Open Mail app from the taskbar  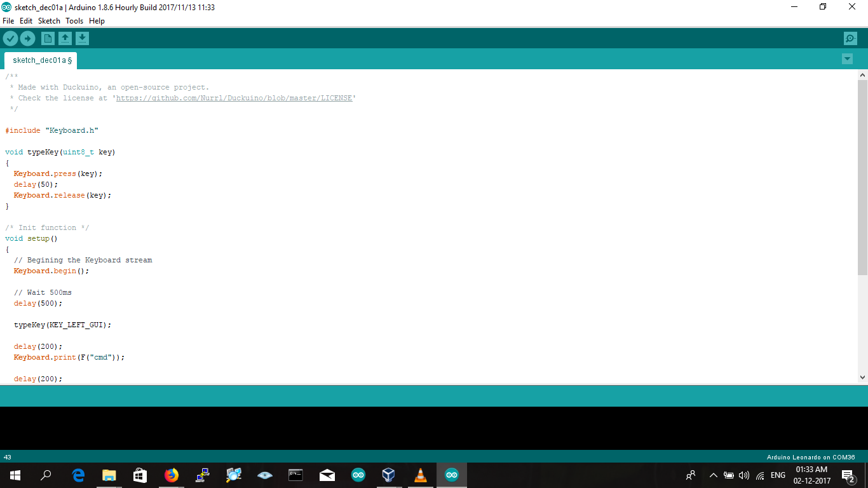[327, 475]
